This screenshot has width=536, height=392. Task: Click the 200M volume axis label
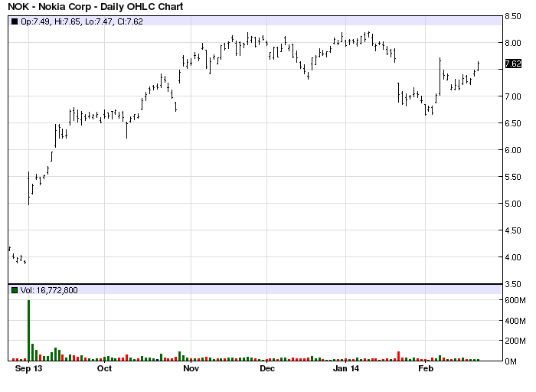point(515,341)
